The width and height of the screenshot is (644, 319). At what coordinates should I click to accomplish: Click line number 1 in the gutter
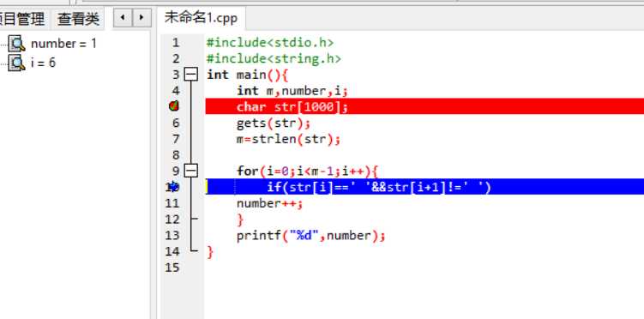pyautogui.click(x=176, y=43)
